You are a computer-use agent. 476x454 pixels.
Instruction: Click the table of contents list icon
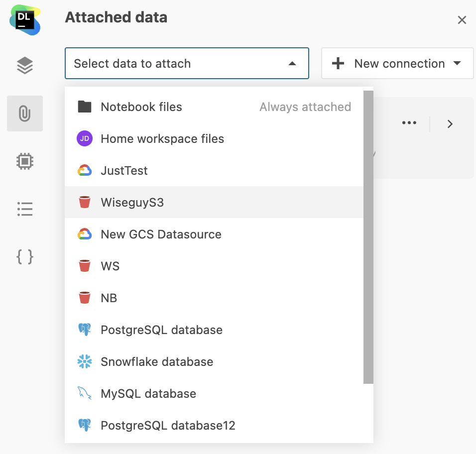pos(25,209)
